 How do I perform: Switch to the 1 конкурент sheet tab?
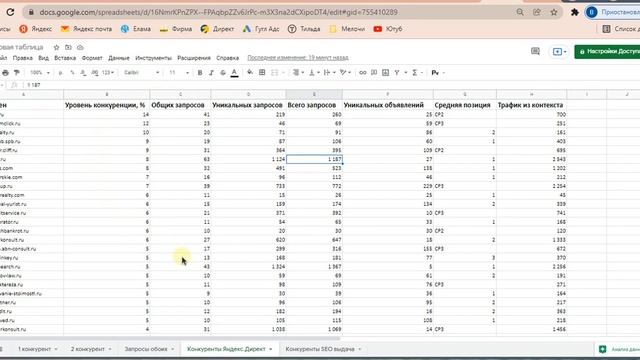(x=34, y=349)
